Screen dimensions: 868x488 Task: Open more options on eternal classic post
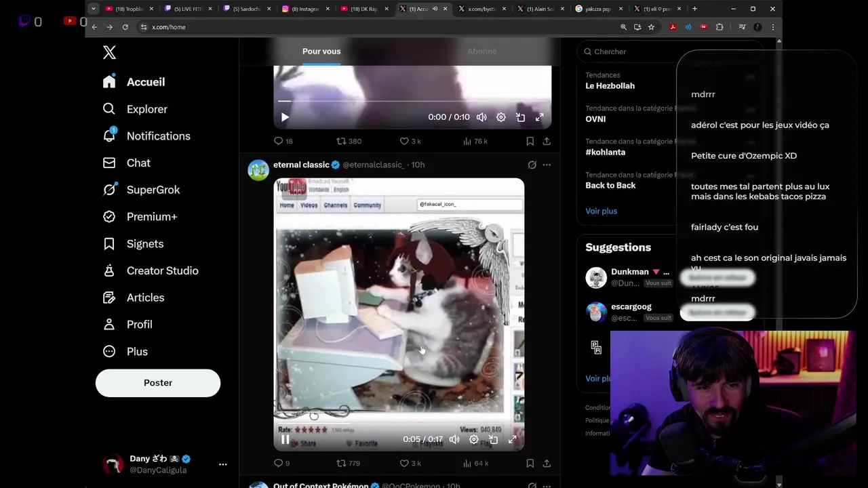point(547,165)
